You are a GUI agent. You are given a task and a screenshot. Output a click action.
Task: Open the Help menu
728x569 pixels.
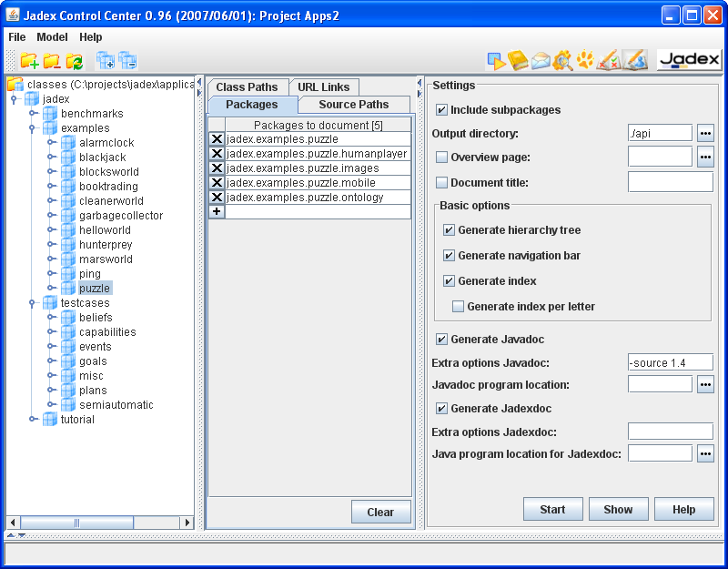tap(90, 37)
